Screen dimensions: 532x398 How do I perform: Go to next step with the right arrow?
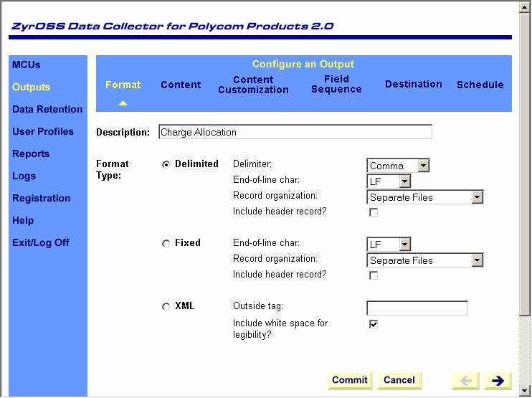(x=498, y=380)
